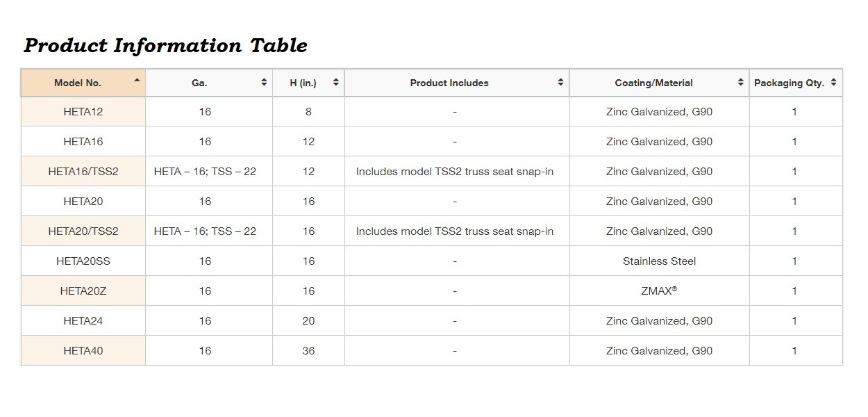The width and height of the screenshot is (868, 417).
Task: Sort by Coating/Material header label
Action: pyautogui.click(x=653, y=83)
